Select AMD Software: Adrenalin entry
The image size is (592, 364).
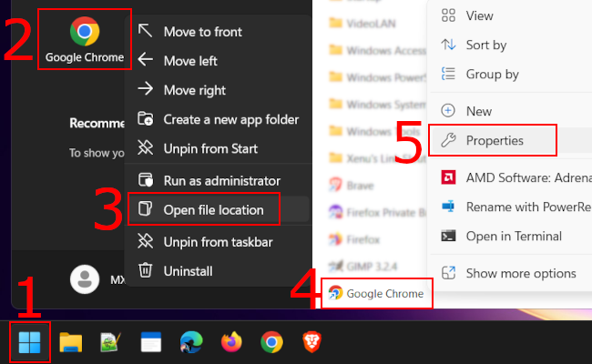click(x=511, y=177)
